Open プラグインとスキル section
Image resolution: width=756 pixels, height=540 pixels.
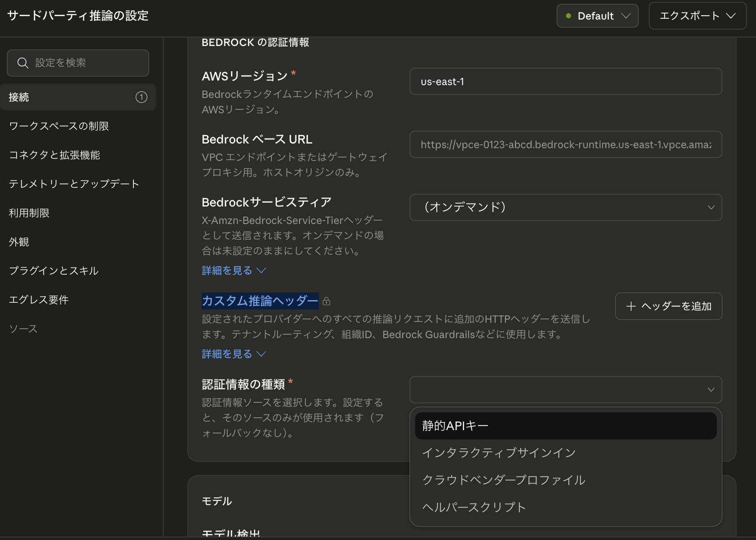78,271
